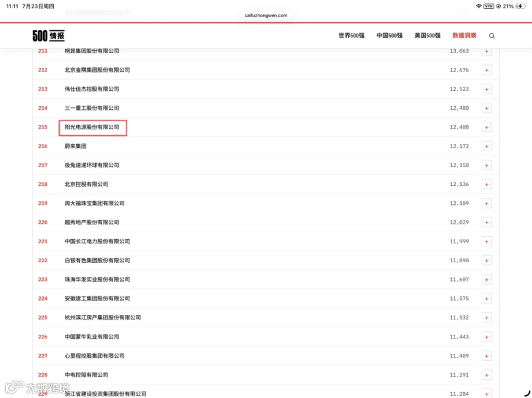The height and width of the screenshot is (398, 532).
Task: Expand row 221 中国长江电力 plus button
Action: click(x=486, y=242)
